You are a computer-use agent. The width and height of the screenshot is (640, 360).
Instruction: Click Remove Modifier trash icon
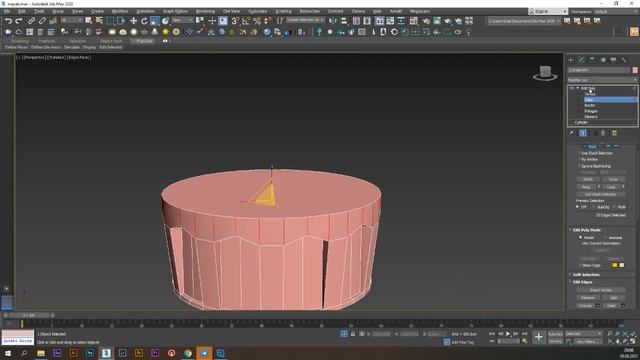click(x=603, y=133)
